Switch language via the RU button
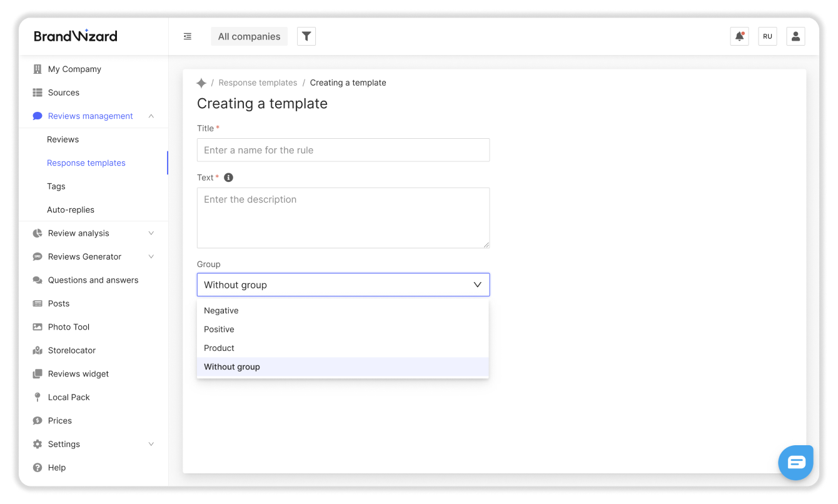Image resolution: width=838 pixels, height=504 pixels. click(x=767, y=36)
